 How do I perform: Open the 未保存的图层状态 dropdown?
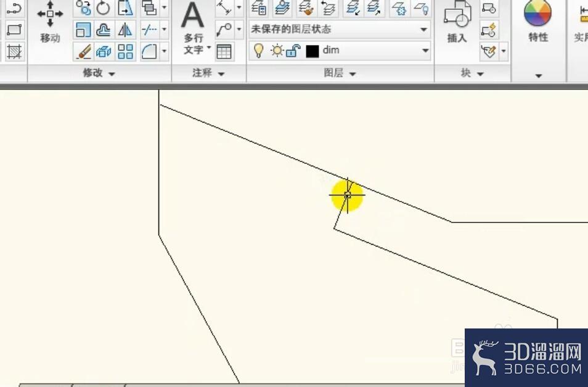[340, 29]
